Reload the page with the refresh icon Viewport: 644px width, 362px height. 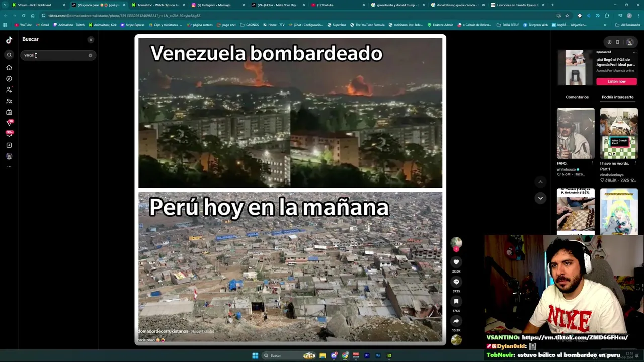coord(24,16)
